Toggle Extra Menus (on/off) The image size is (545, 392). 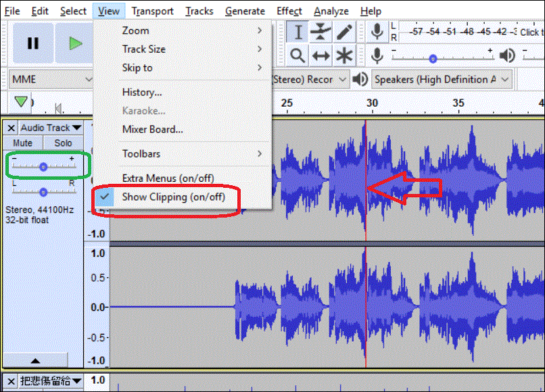click(168, 178)
